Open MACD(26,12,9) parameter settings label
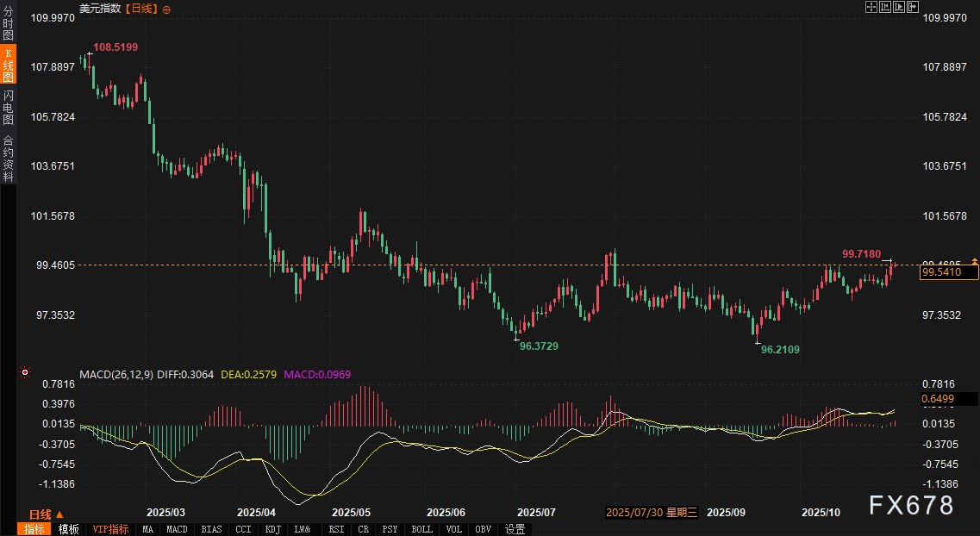 tap(116, 375)
